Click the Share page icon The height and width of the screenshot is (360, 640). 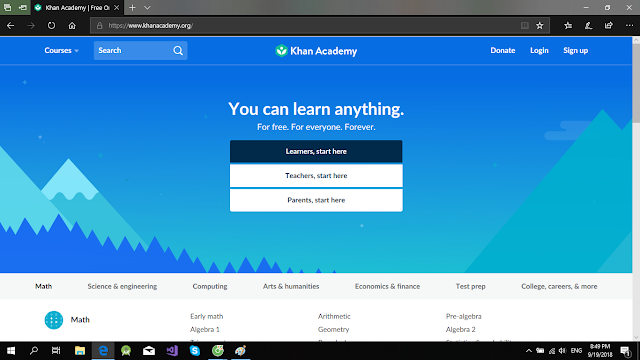609,26
